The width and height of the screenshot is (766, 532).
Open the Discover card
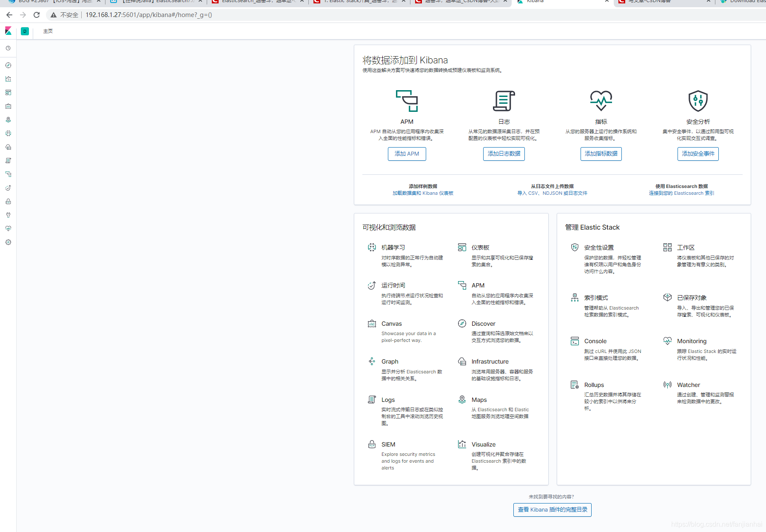pos(497,331)
